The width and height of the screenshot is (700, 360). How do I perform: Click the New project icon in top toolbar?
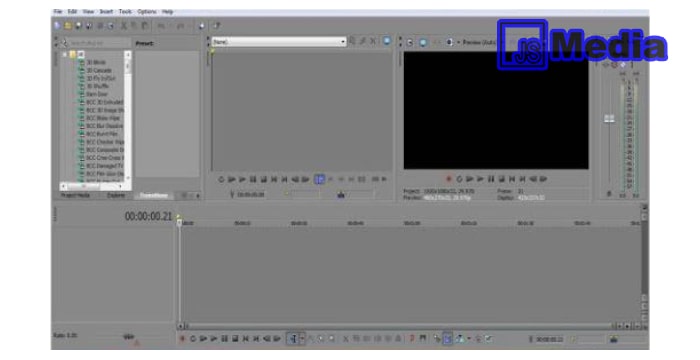(58, 26)
